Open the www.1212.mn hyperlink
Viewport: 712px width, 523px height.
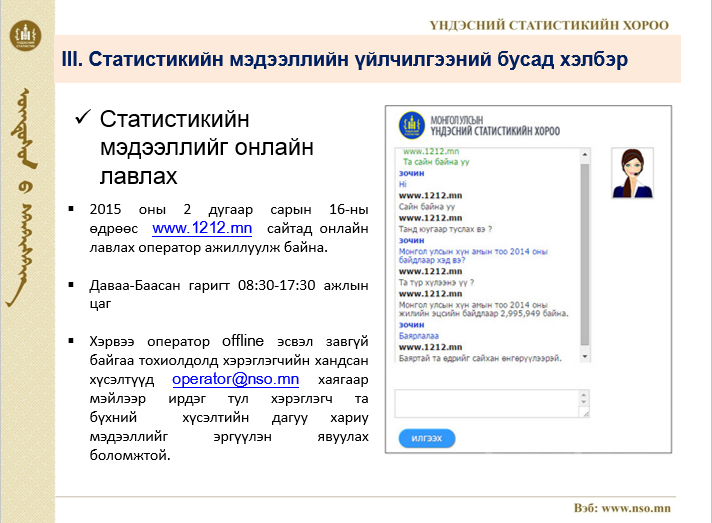pyautogui.click(x=201, y=228)
